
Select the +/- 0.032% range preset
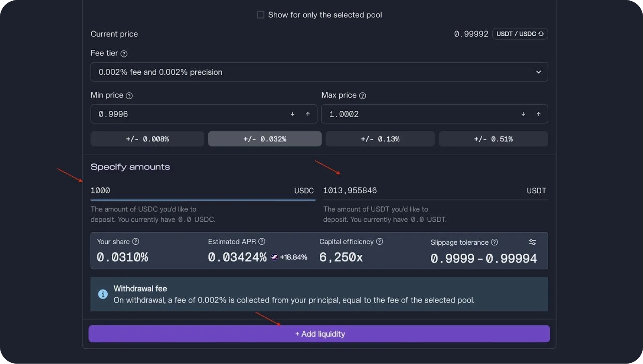tap(265, 139)
